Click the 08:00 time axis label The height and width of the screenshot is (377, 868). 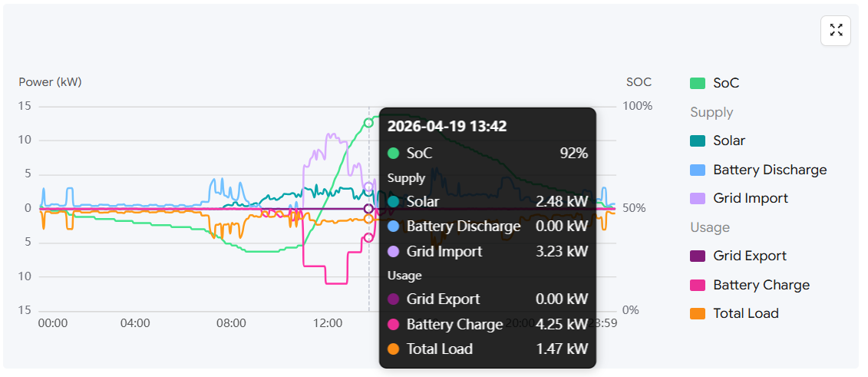pos(231,323)
